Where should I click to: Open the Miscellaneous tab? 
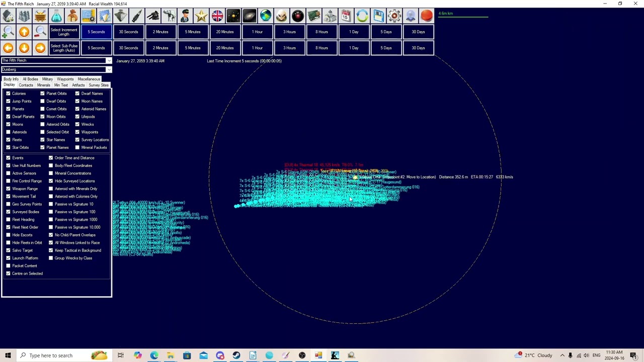tap(89, 79)
